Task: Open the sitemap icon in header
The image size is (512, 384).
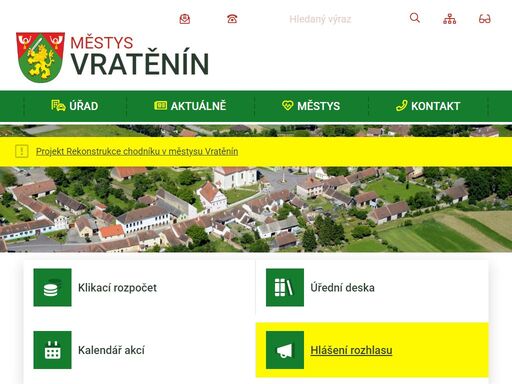Action: point(450,19)
